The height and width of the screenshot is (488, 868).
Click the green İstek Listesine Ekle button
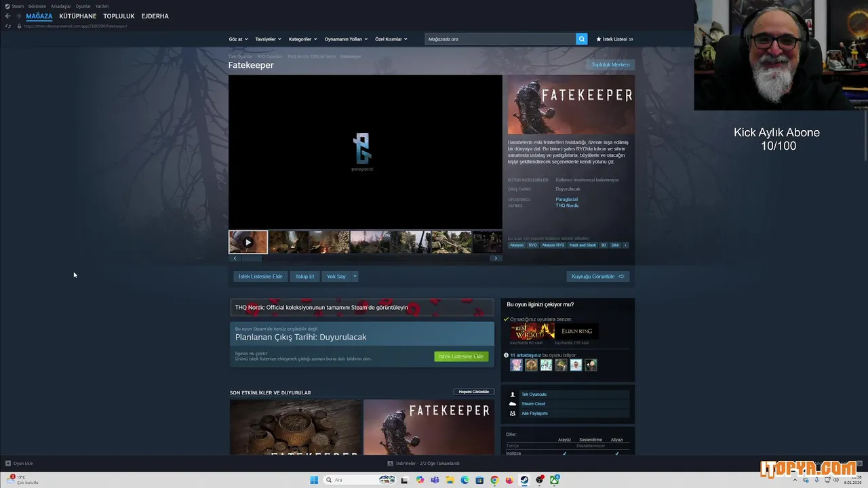click(461, 357)
